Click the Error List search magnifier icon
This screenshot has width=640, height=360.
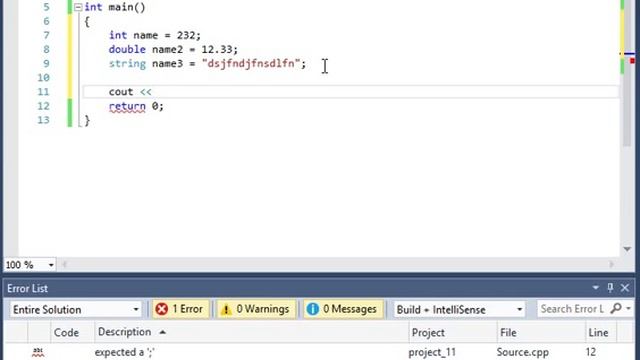pos(616,309)
